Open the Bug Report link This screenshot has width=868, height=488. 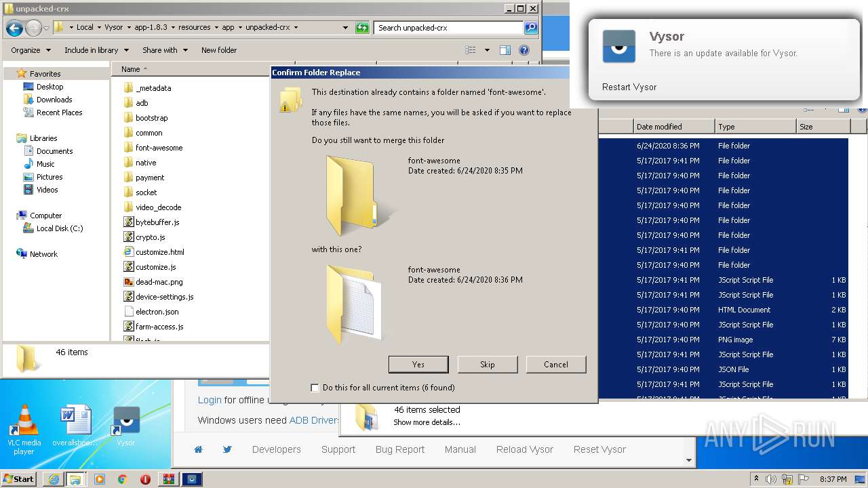(x=400, y=449)
